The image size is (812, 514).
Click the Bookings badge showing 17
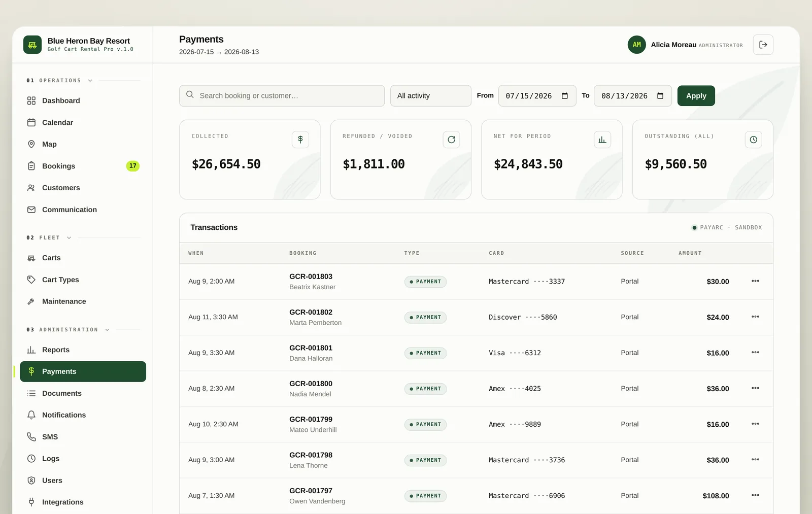pyautogui.click(x=132, y=166)
